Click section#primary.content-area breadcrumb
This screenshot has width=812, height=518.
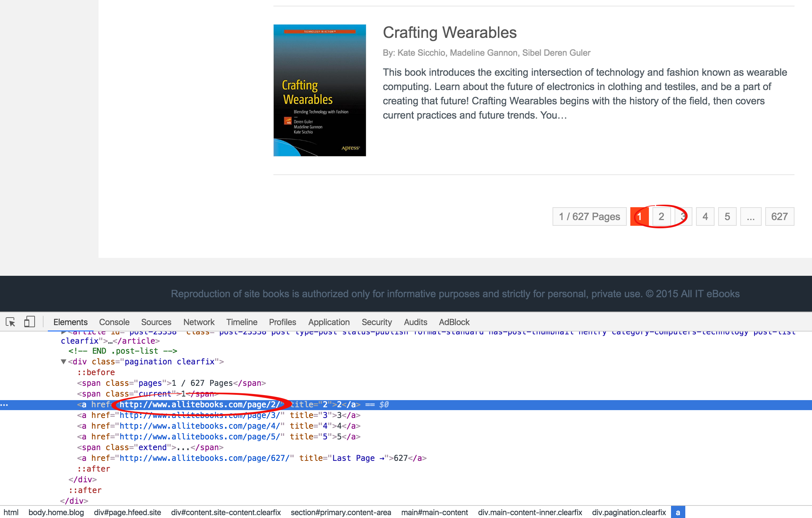341,512
